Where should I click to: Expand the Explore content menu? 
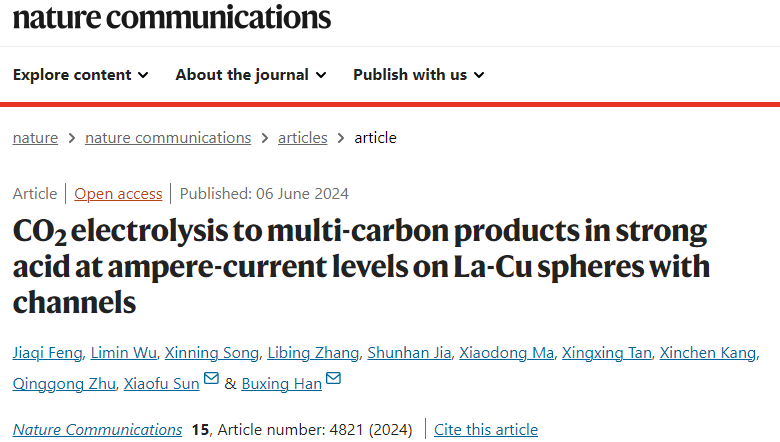tap(81, 75)
